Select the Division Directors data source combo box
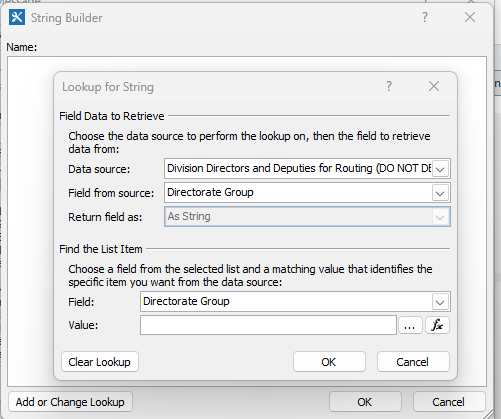501x419 pixels. pyautogui.click(x=307, y=169)
